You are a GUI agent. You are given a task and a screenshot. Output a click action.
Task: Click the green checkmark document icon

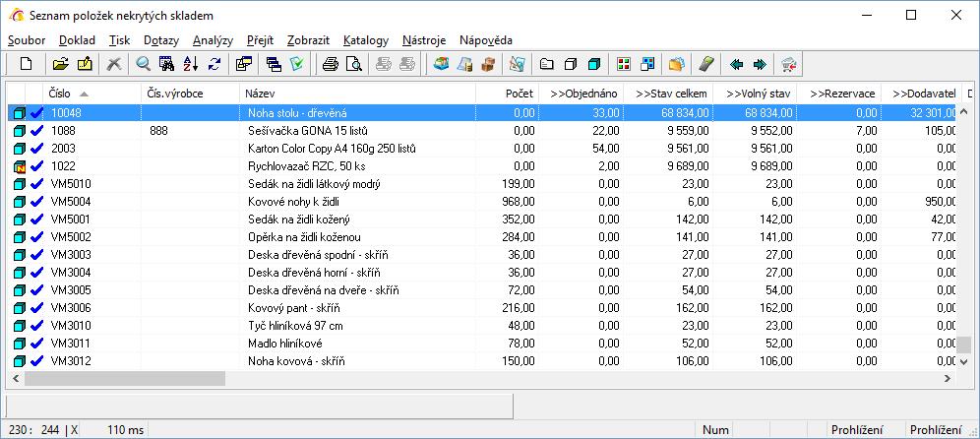point(296,64)
